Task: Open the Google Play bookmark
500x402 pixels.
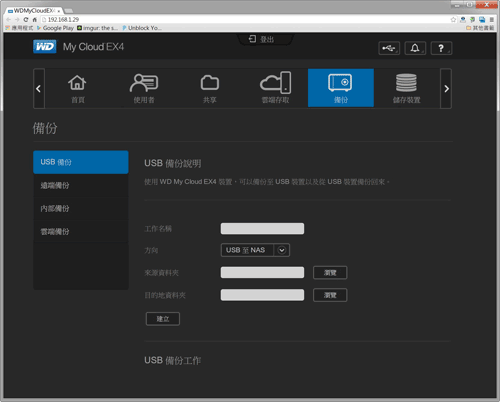Action: click(x=55, y=28)
